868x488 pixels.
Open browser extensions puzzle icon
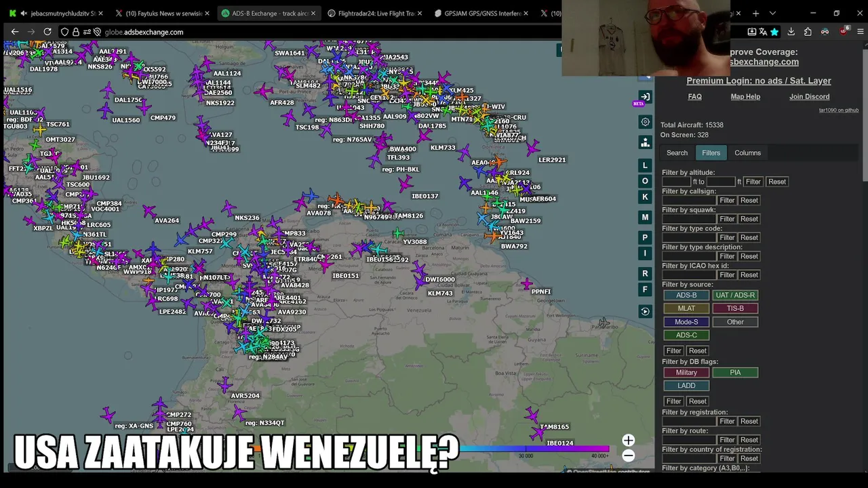click(808, 32)
